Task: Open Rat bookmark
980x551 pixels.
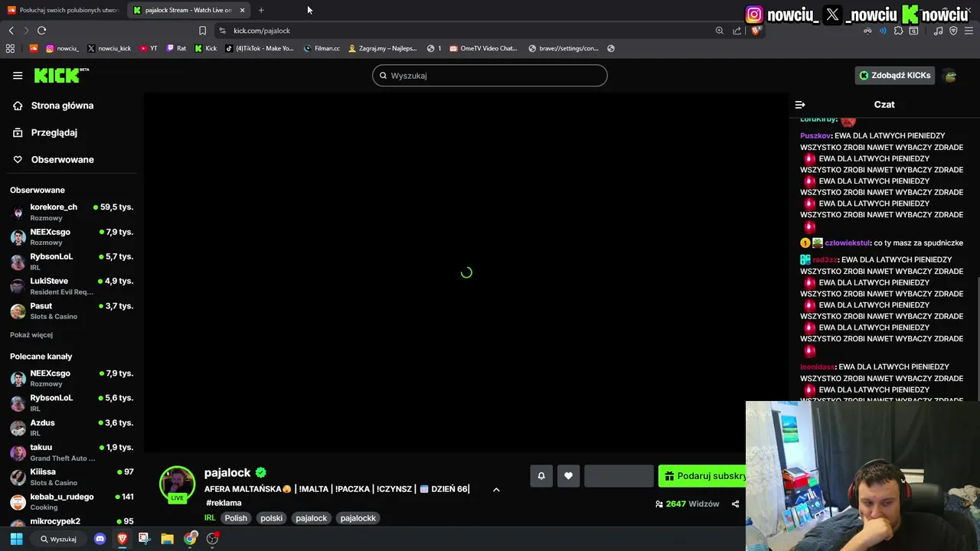Action: point(176,48)
